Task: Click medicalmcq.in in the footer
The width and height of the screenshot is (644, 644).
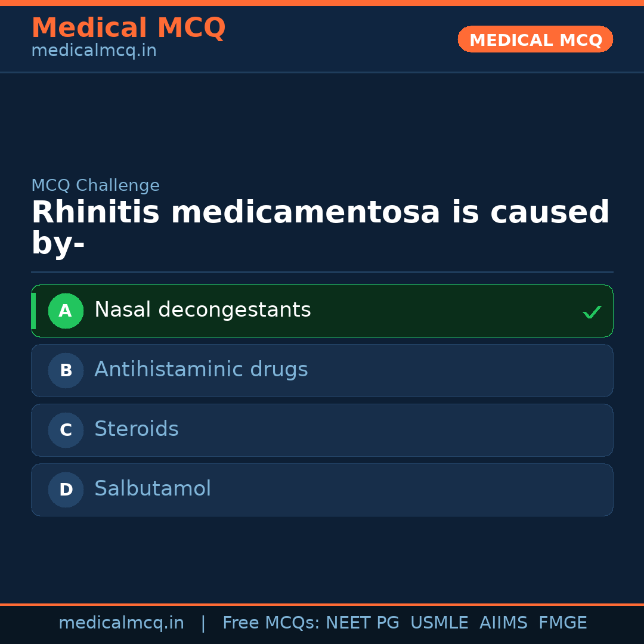Action: (121, 623)
